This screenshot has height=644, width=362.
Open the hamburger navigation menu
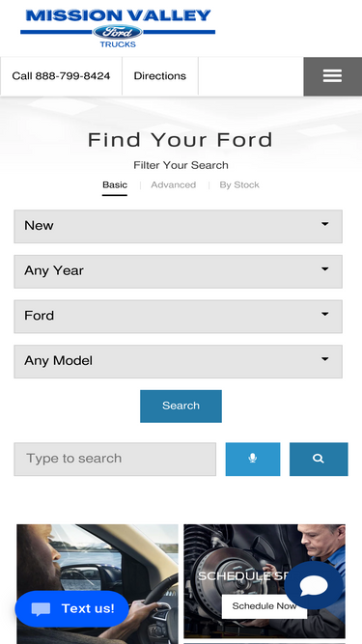(x=332, y=76)
